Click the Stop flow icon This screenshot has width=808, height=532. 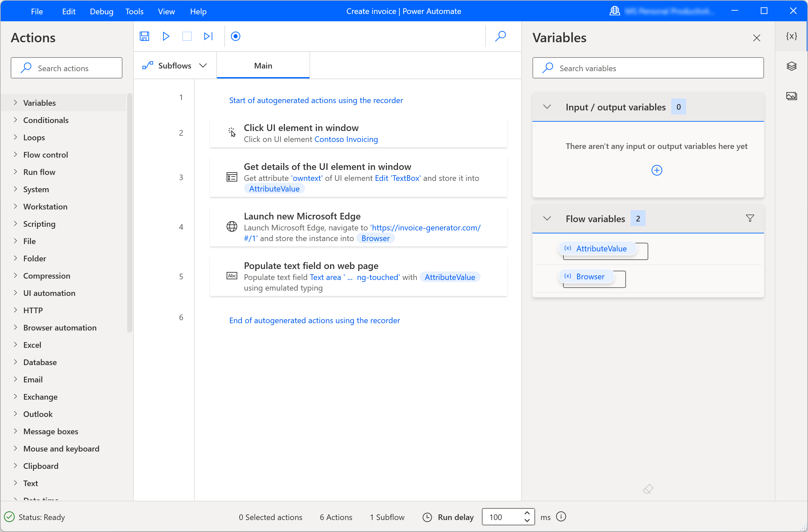[187, 37]
